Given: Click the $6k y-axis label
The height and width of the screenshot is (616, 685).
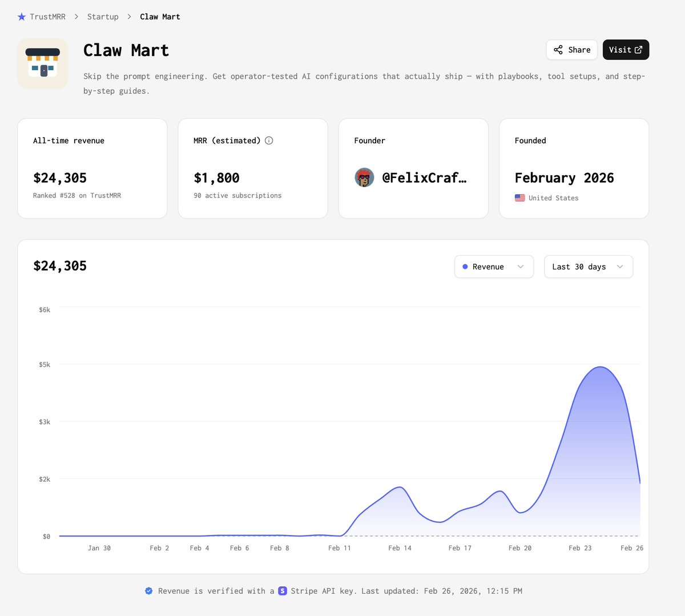Looking at the screenshot, I should point(45,310).
